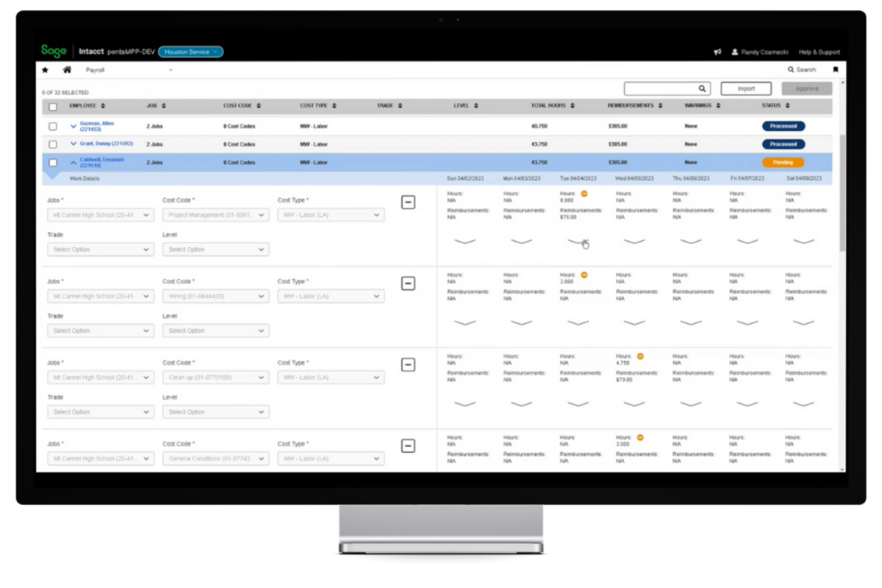The width and height of the screenshot is (882, 588).
Task: Open the Houston Service entity selector
Action: point(190,52)
